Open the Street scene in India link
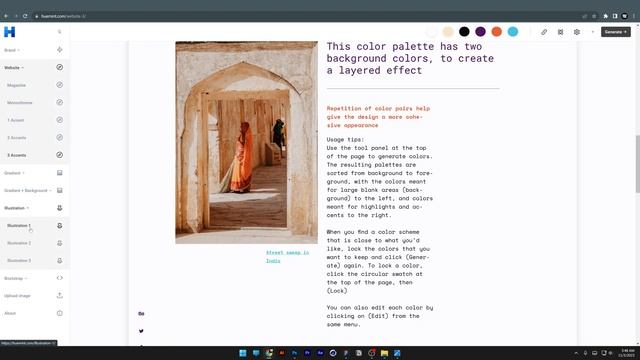Viewport: 640px width, 360px height. 287,256
